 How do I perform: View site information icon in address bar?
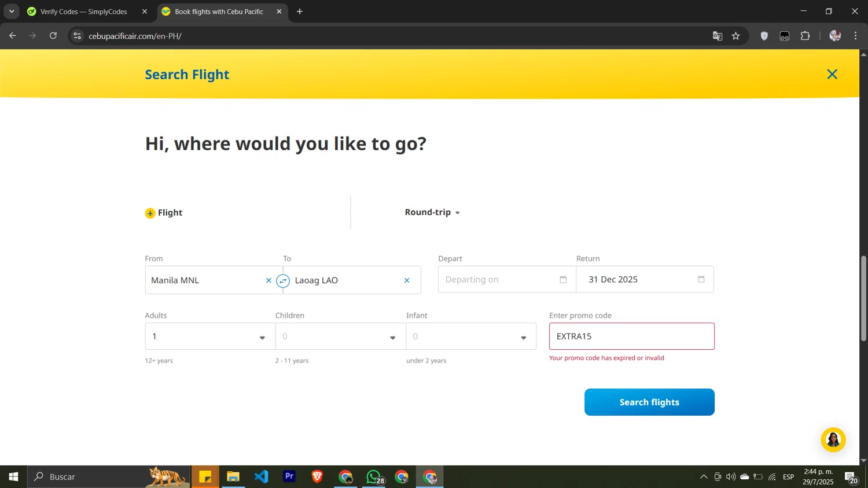coord(77,36)
